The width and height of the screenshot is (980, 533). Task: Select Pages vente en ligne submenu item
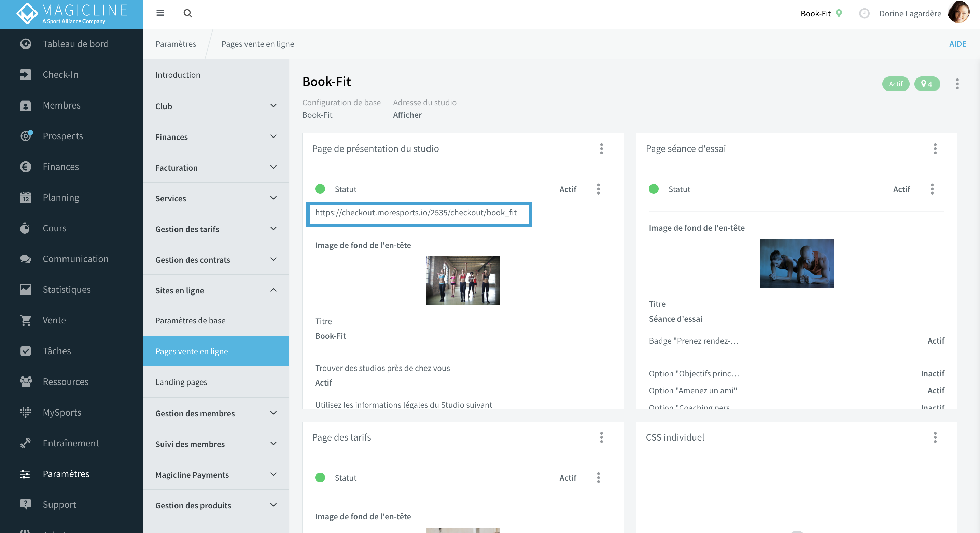tap(216, 351)
